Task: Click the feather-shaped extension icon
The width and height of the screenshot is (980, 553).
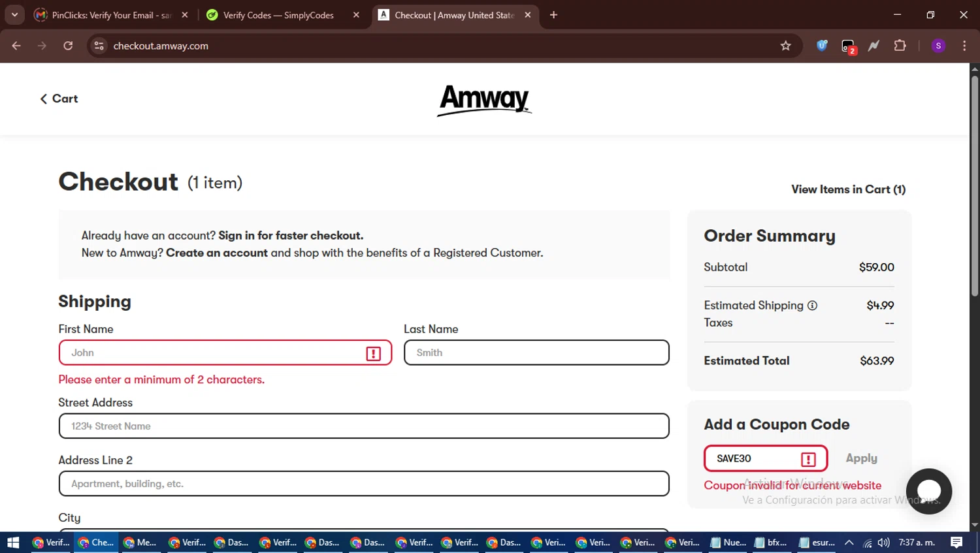Action: coord(874,46)
